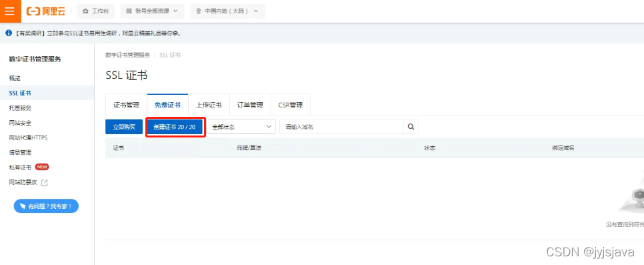Click 数字证书管理服务 breadcrumb link

128,55
